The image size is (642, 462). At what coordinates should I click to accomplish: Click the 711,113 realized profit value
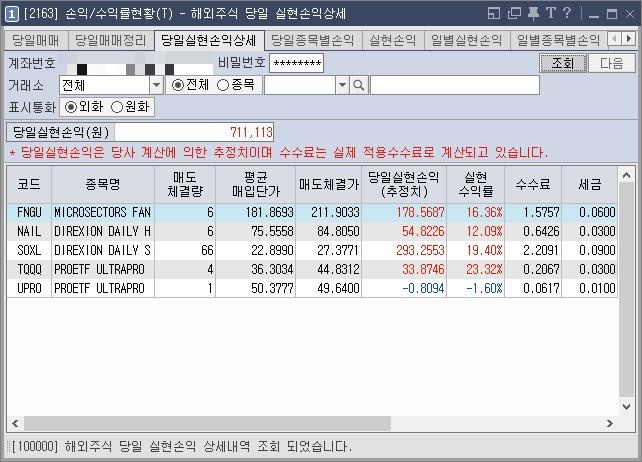251,132
